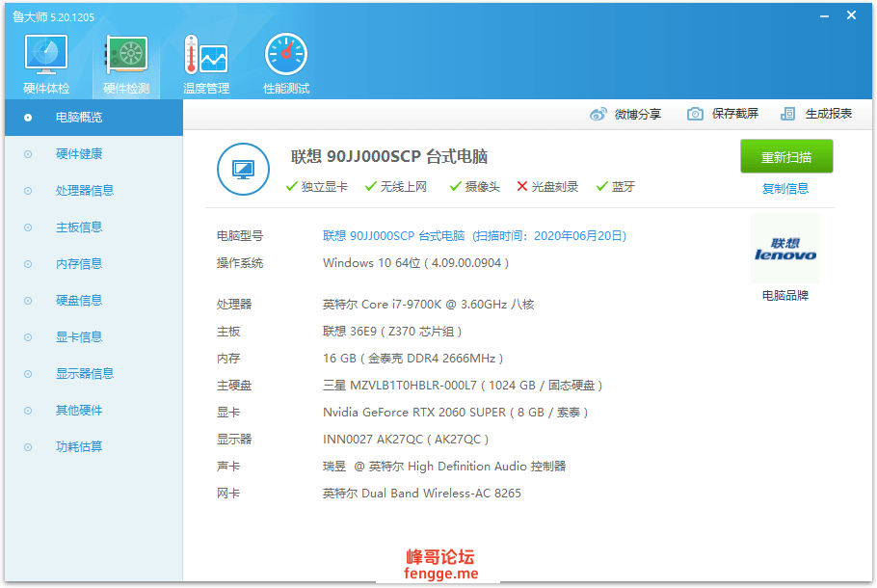Click the 电脑品牌 caption under the logo
The image size is (877, 588).
(x=785, y=295)
